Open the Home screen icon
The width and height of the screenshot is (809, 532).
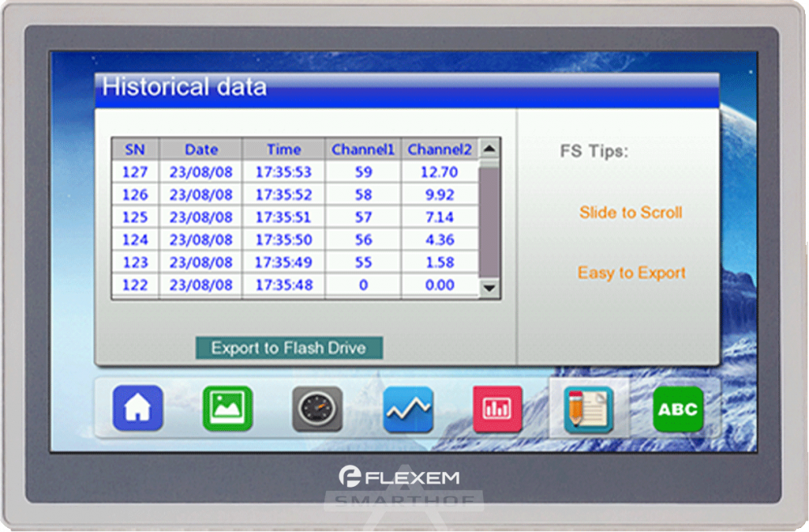coord(138,408)
